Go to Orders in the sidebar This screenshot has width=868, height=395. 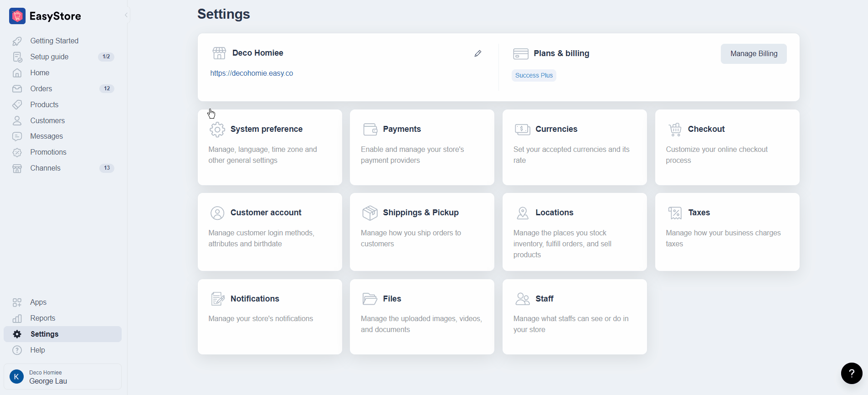41,88
